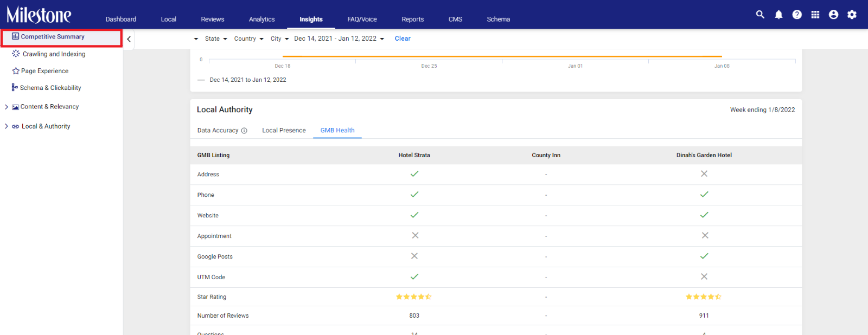Open the unlabeled dropdown arrow before State

click(196, 39)
